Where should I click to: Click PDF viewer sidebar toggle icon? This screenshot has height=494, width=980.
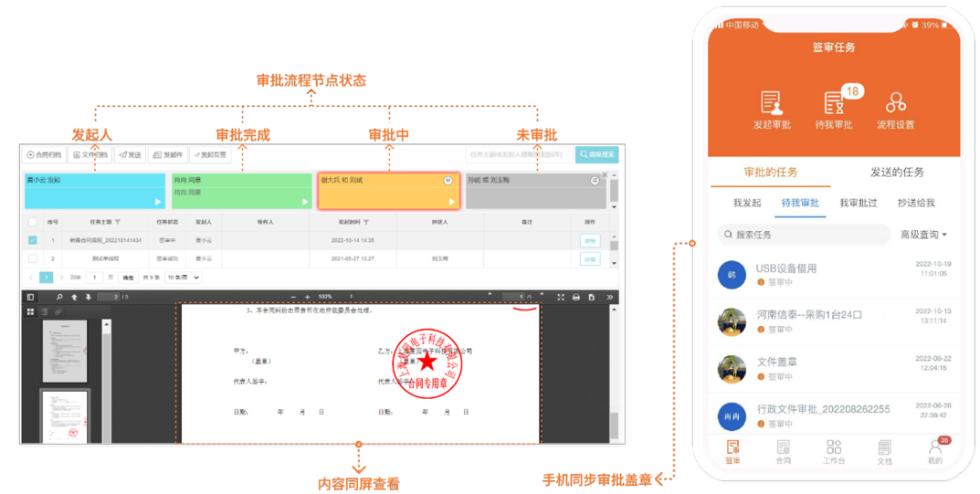30,297
